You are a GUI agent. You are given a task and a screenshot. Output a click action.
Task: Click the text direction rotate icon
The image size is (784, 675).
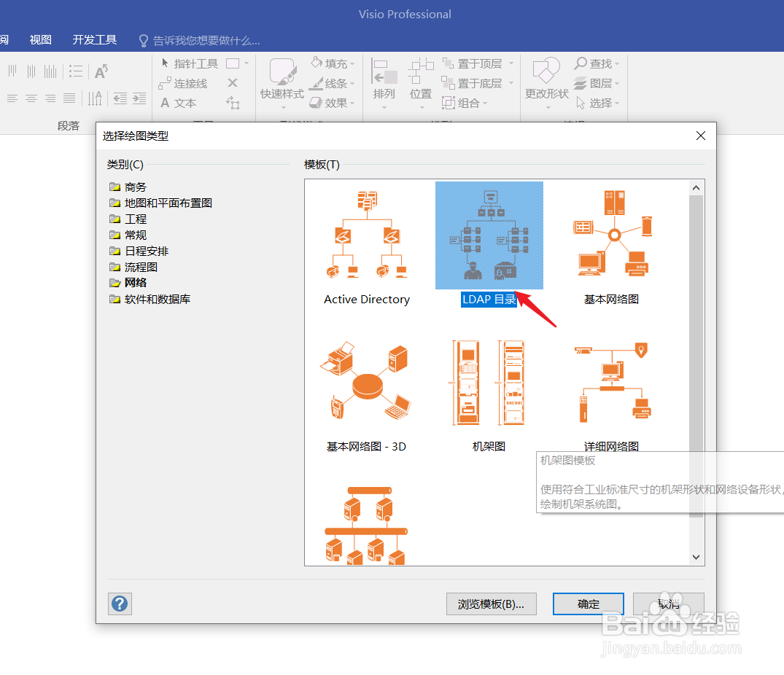pos(95,98)
